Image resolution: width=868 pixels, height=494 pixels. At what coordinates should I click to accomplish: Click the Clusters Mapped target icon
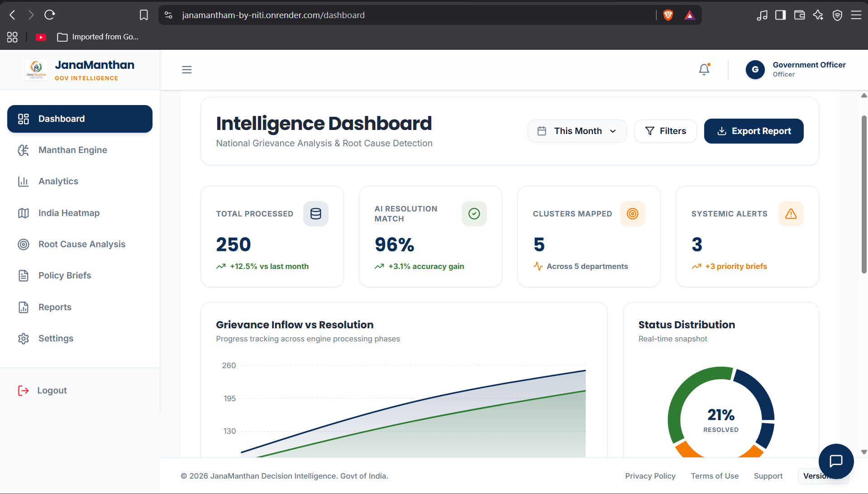[632, 214]
